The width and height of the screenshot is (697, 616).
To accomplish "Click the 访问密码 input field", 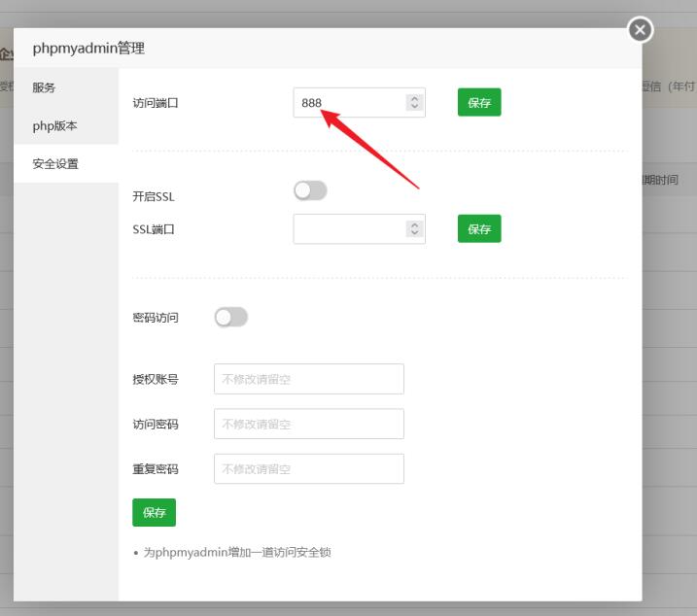I will click(x=308, y=424).
